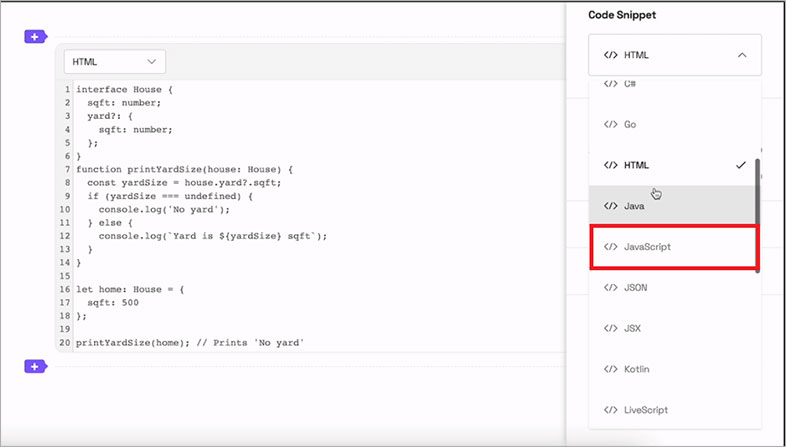
Task: Click the top purple add-block plus icon
Action: [35, 37]
